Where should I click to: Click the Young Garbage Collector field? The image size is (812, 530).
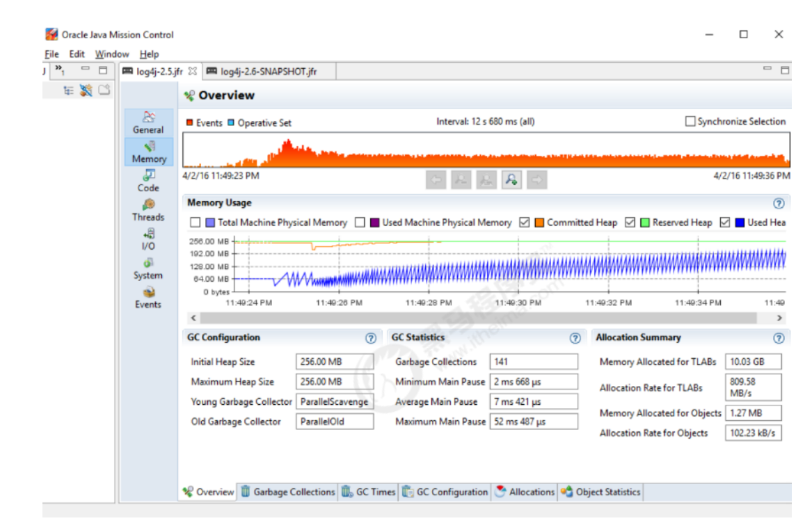[x=335, y=401]
